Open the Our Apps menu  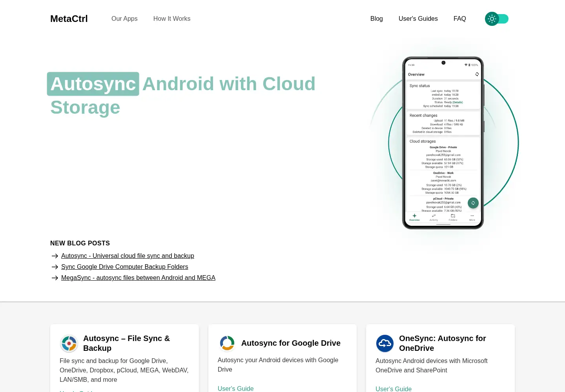(124, 19)
